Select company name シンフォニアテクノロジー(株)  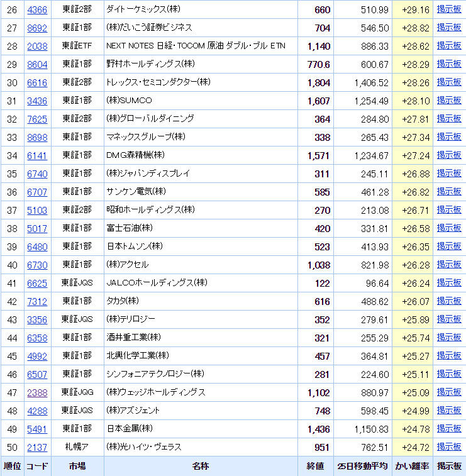pos(155,374)
